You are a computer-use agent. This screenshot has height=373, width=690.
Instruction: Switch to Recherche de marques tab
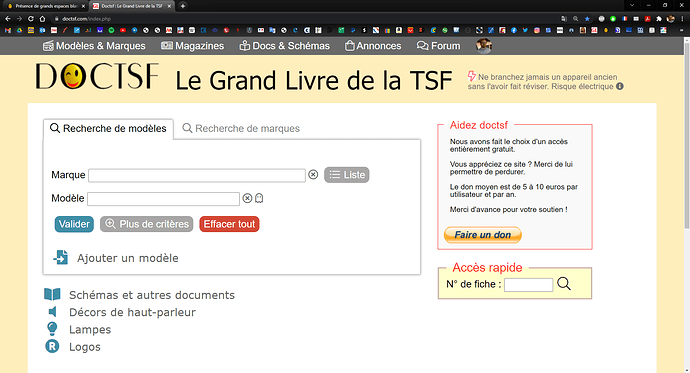coord(241,128)
